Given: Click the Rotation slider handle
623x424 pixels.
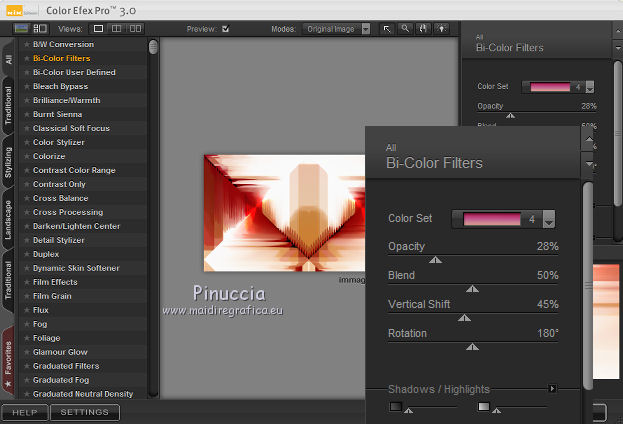Looking at the screenshot, I should point(472,347).
